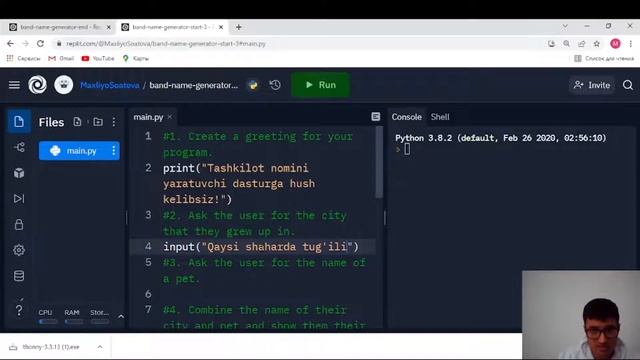Viewport: 640px width, 360px height.
Task: Open the Карты maps bookmark
Action: 136,58
